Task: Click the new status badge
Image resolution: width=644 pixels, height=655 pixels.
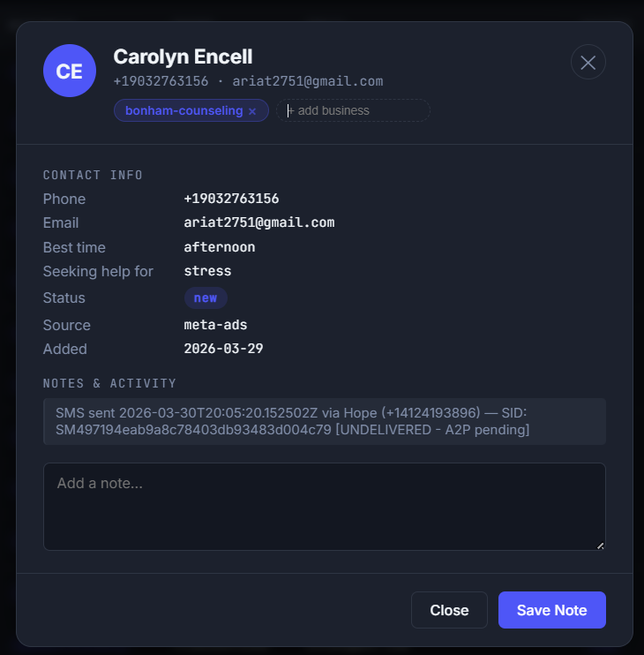Action: point(206,297)
